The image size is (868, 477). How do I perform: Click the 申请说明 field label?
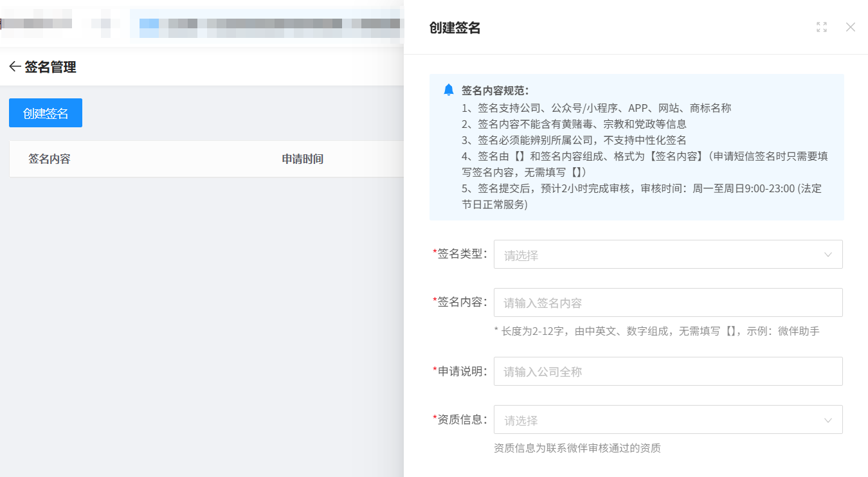[x=460, y=371]
